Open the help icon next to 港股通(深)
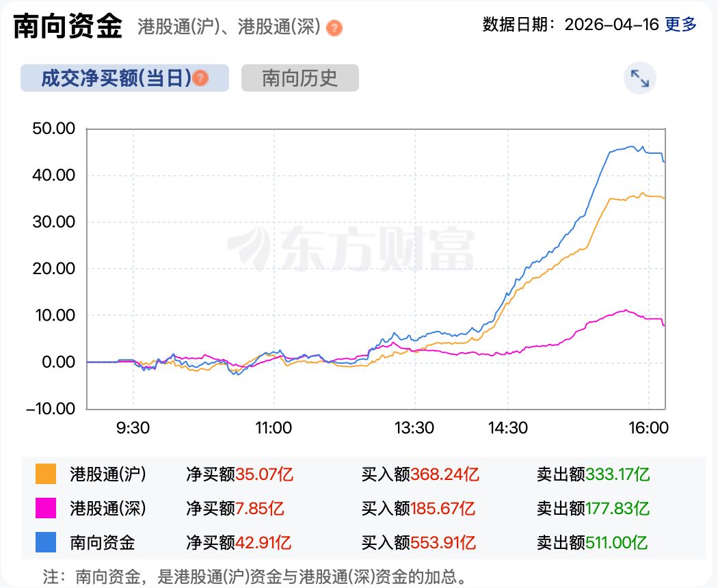The height and width of the screenshot is (588, 718). (x=333, y=28)
